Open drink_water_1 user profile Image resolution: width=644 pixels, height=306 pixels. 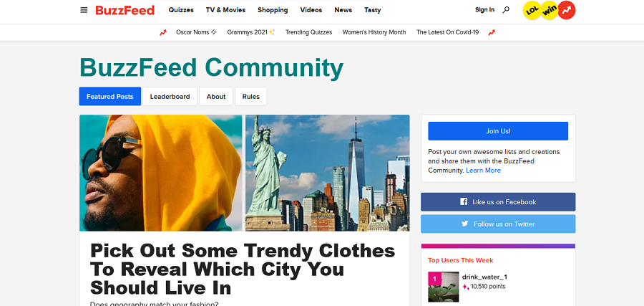pyautogui.click(x=487, y=277)
